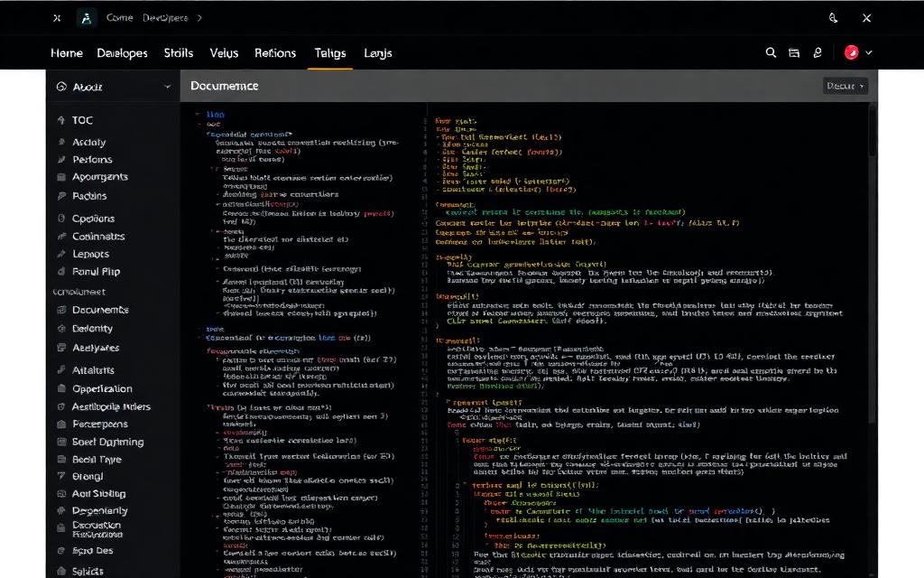The height and width of the screenshot is (578, 924).
Task: Click the funnel icon beside Orongl
Action: click(61, 476)
